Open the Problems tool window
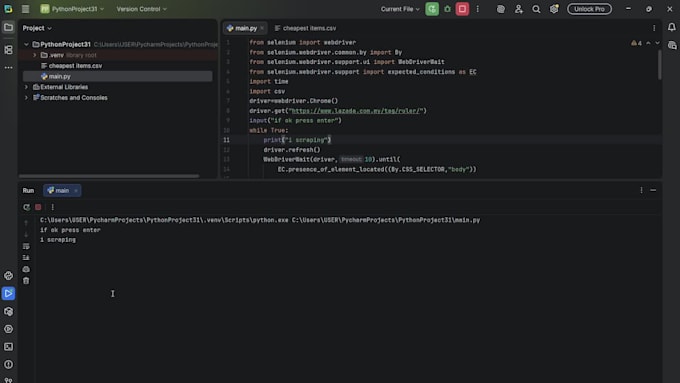680x383 pixels. (8, 364)
